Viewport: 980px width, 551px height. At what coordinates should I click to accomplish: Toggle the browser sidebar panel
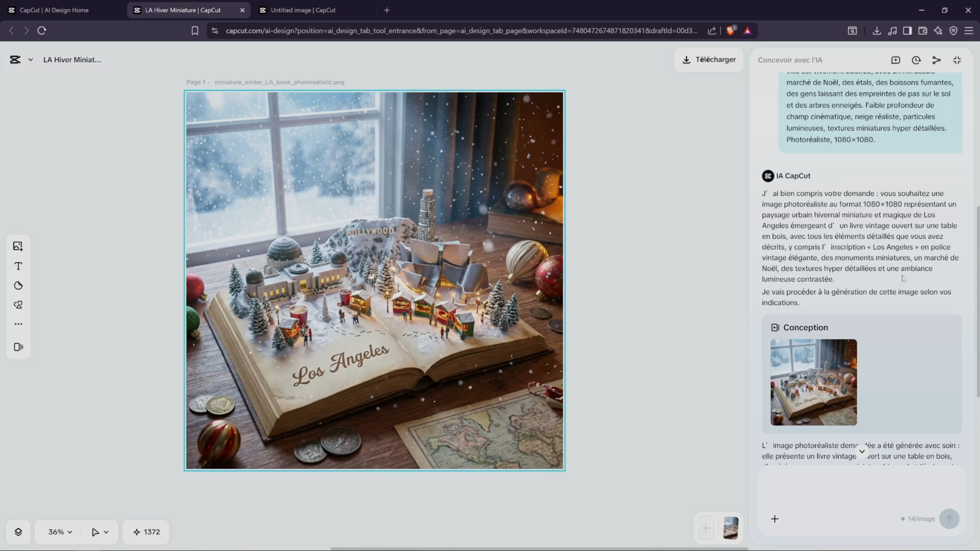(x=907, y=30)
